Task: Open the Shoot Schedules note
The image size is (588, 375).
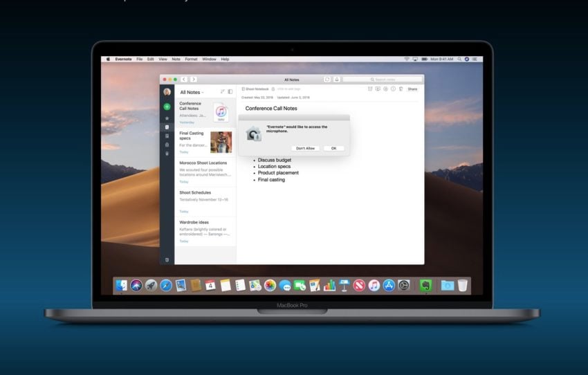Action: click(x=205, y=202)
